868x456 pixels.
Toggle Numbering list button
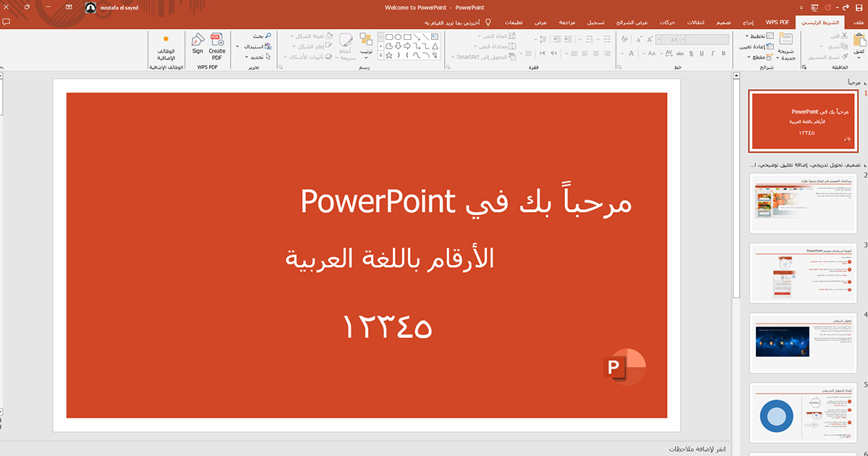(x=588, y=38)
